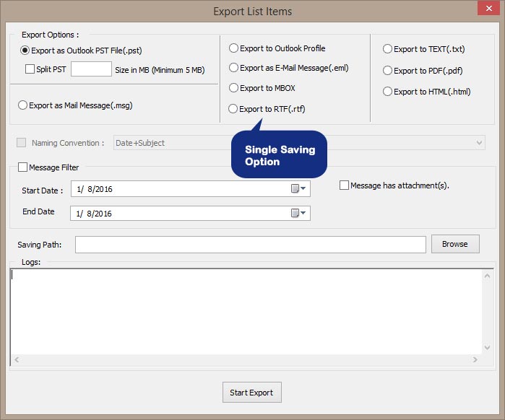The image size is (505, 420).
Task: Pick Export to RTF (.rtf) option
Action: tap(233, 109)
